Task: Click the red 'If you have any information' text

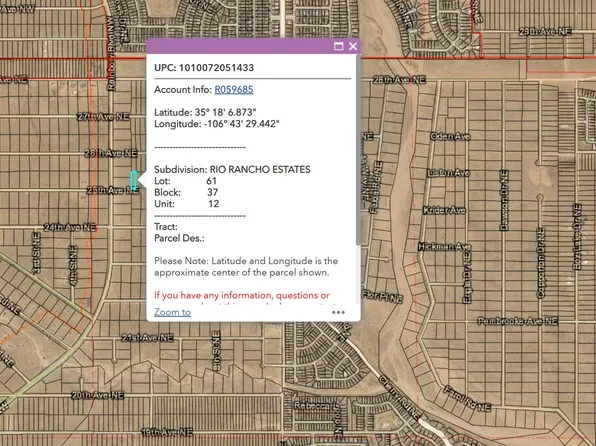Action: click(x=242, y=295)
